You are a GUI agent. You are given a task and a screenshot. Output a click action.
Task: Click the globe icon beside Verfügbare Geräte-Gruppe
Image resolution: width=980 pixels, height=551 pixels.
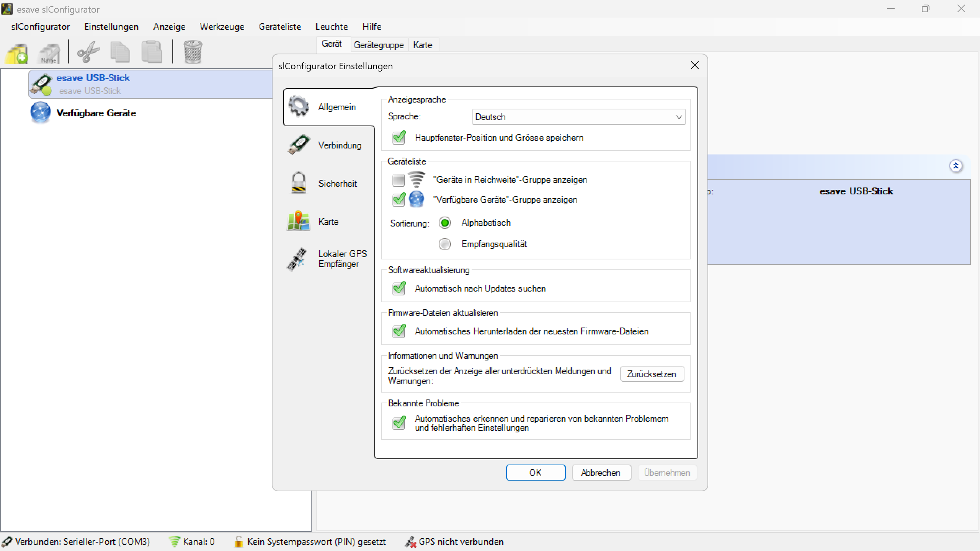[416, 199]
